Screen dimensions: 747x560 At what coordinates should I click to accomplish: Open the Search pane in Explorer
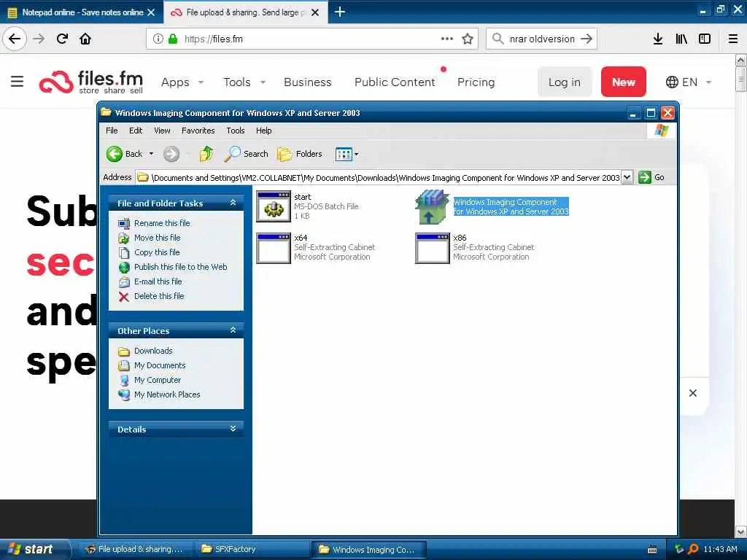coord(247,154)
